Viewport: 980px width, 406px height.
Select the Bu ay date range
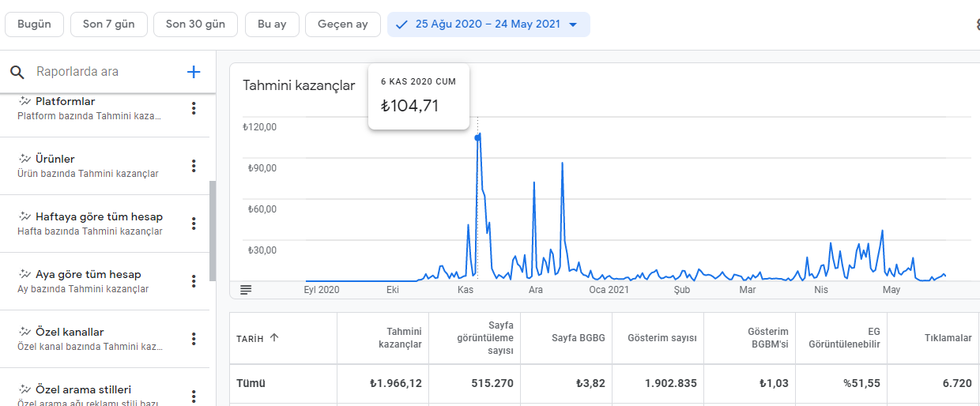[272, 24]
